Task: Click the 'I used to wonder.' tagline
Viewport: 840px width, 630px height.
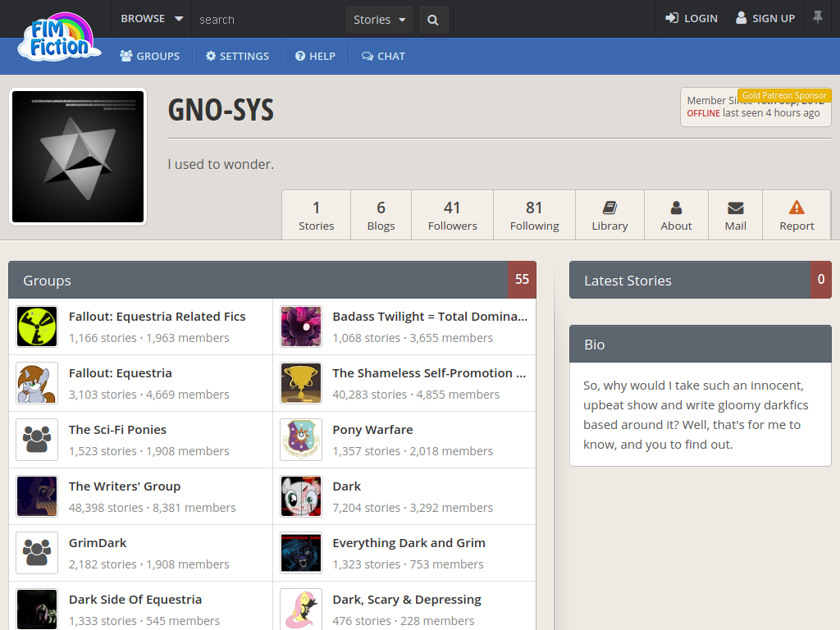Action: 221,164
